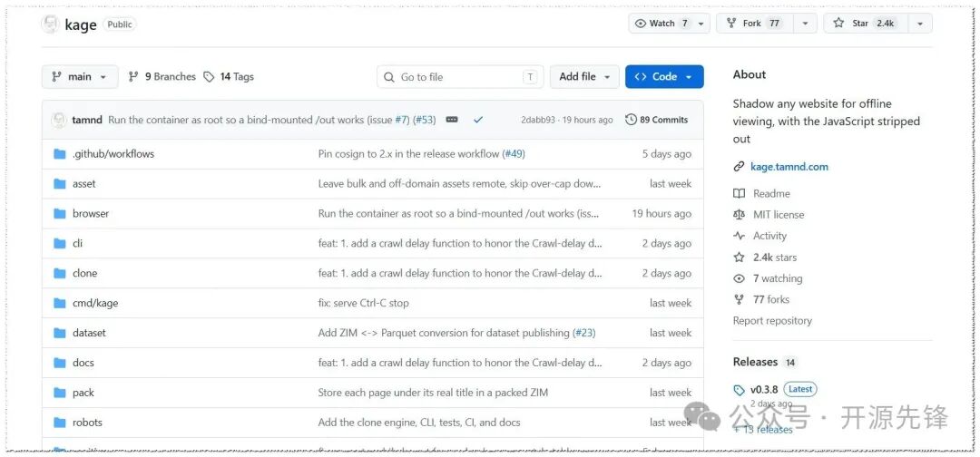The height and width of the screenshot is (457, 980).
Task: Click the dataset folder icon
Action: tap(59, 333)
